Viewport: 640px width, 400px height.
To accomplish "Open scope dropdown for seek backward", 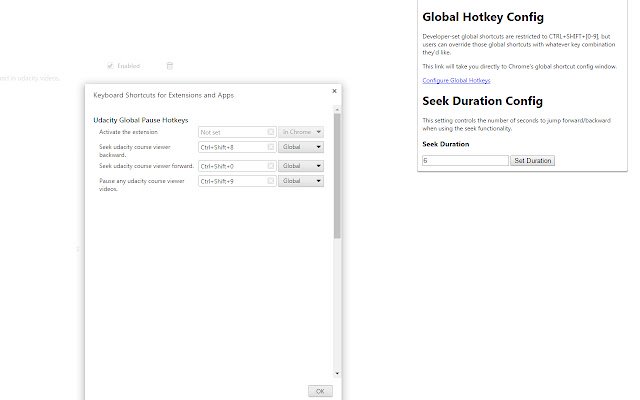I will (x=301, y=147).
